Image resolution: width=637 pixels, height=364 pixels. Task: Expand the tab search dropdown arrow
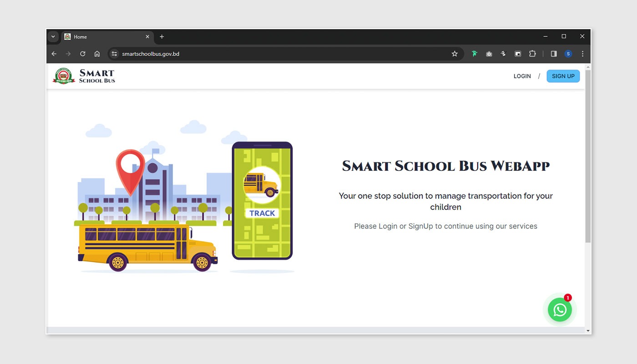[53, 37]
